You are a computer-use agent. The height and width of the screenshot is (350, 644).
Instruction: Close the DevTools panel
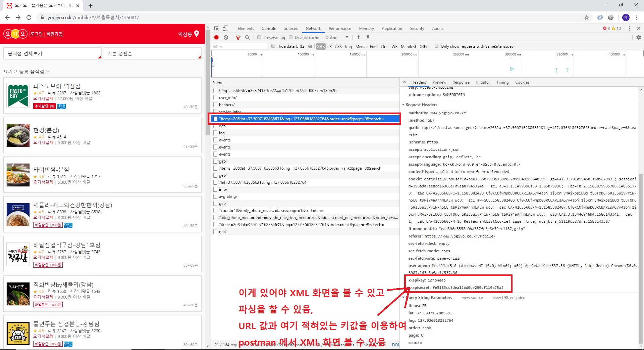[639, 29]
